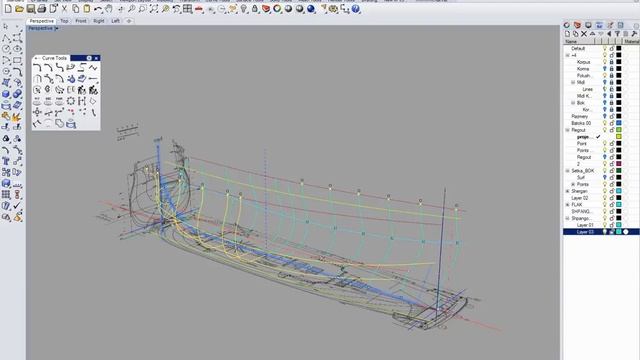The width and height of the screenshot is (640, 360).
Task: Switch to the Front viewport tab
Action: tap(81, 21)
